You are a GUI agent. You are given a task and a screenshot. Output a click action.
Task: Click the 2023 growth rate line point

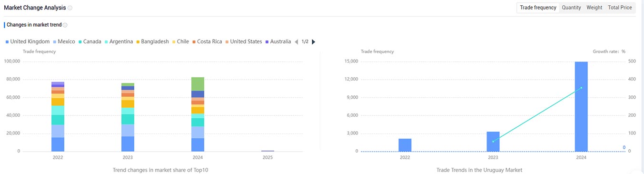click(x=493, y=142)
